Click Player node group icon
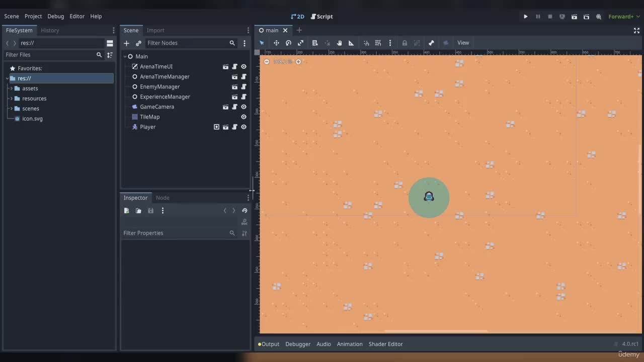Screen dimensions: 644x362 coord(216,127)
